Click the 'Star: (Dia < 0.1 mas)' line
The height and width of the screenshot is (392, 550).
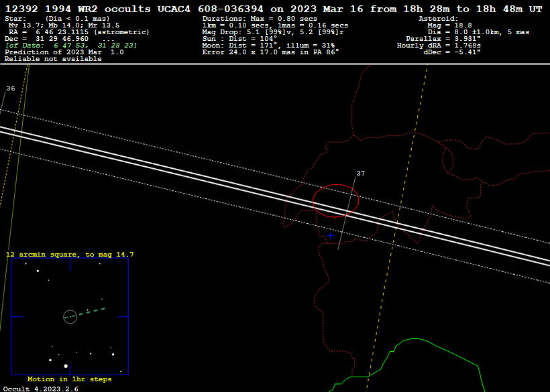click(57, 19)
